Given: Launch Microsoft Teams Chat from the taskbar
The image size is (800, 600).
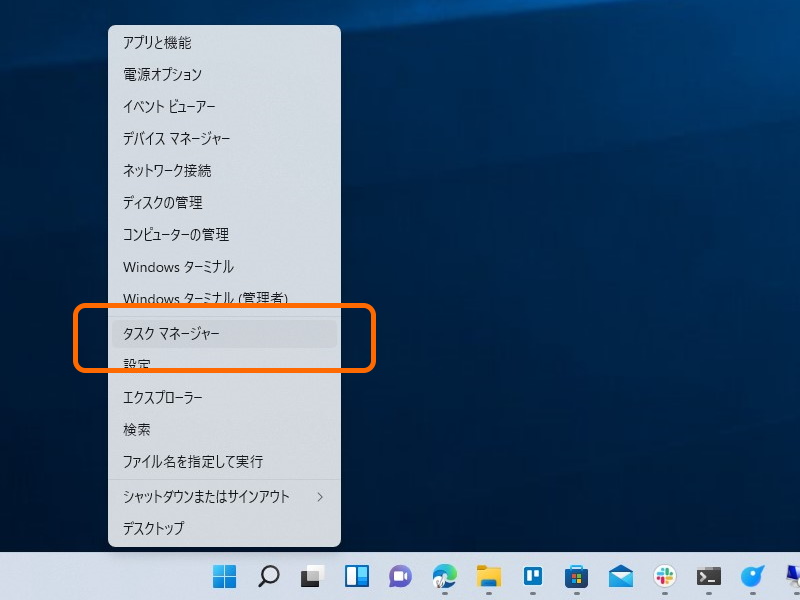Looking at the screenshot, I should [399, 577].
